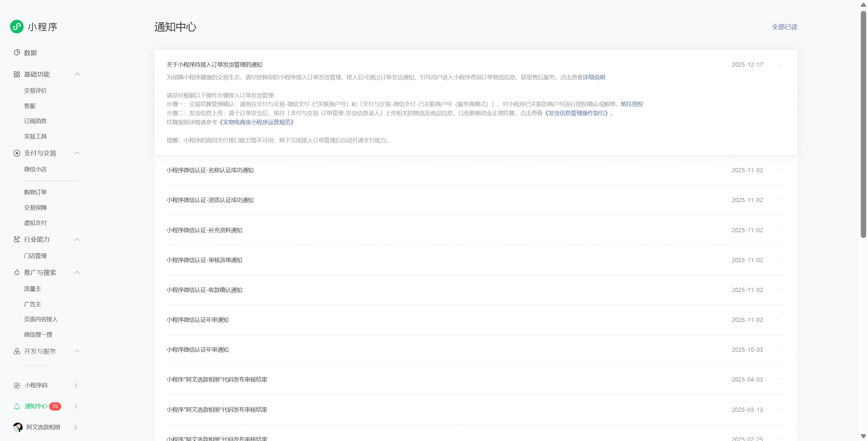
Task: Click the 通知中心 bell icon
Action: coord(17,406)
